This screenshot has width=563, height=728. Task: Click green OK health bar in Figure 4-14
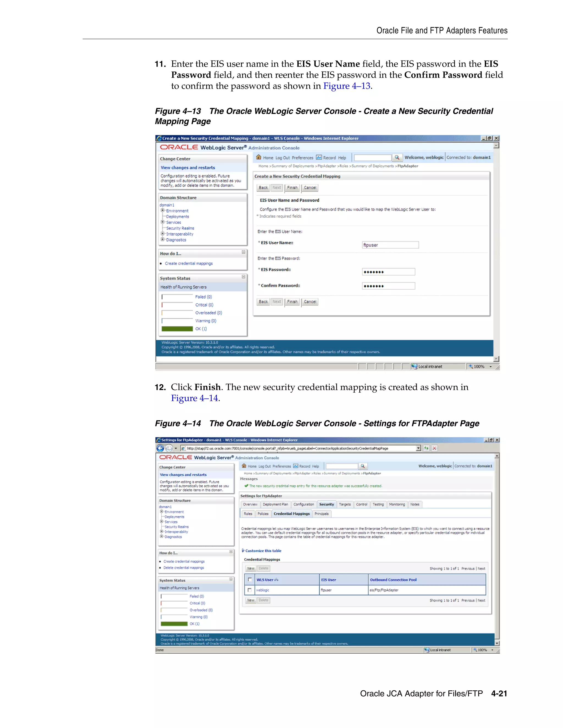click(174, 624)
